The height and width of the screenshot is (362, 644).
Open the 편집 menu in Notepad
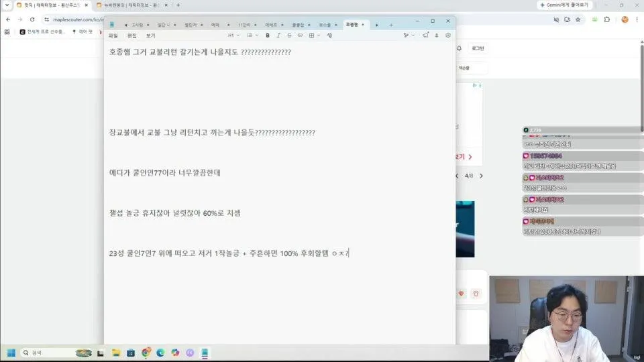(x=132, y=36)
